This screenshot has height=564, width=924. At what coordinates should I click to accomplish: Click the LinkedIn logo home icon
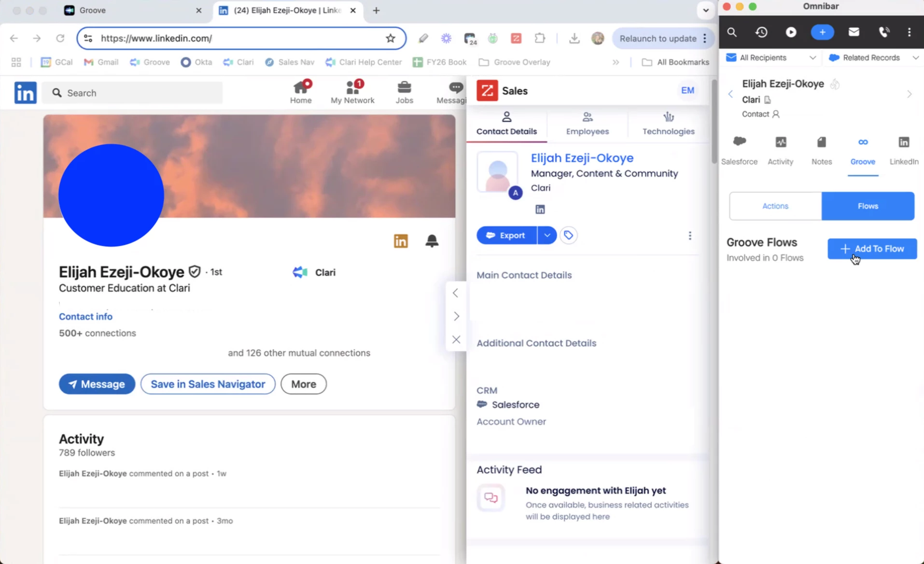click(25, 92)
